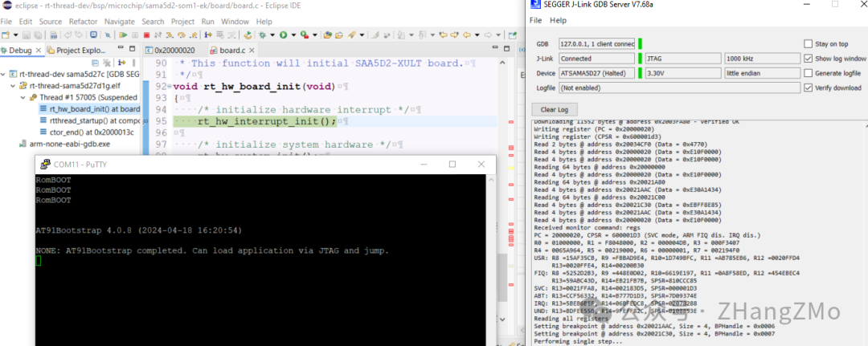Select the rt_hw_board_init() stack frame

point(88,109)
